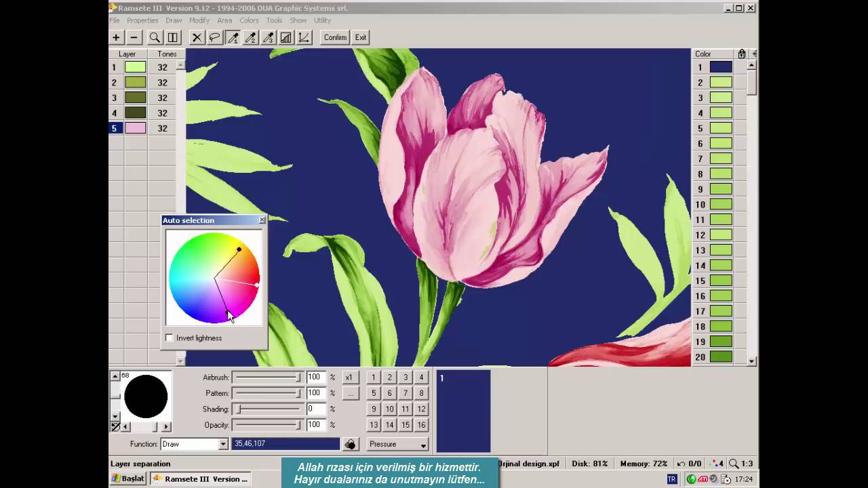Click the lock icon in Color panel header
868x488 pixels.
click(x=742, y=54)
